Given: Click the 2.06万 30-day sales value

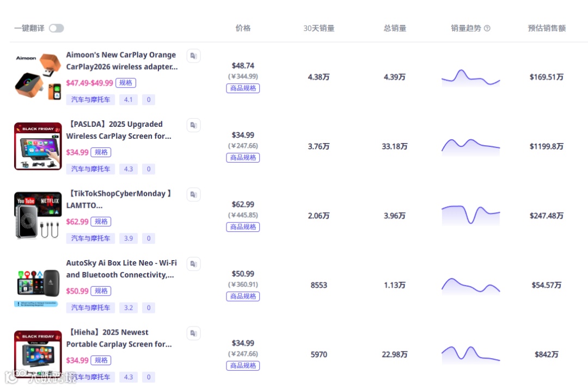Looking at the screenshot, I should click(x=318, y=216).
